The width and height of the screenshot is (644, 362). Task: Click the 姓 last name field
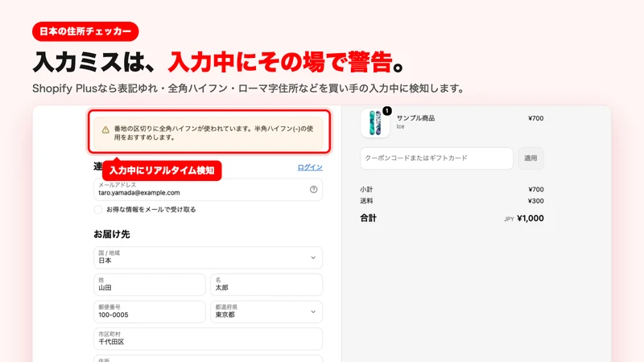(150, 285)
